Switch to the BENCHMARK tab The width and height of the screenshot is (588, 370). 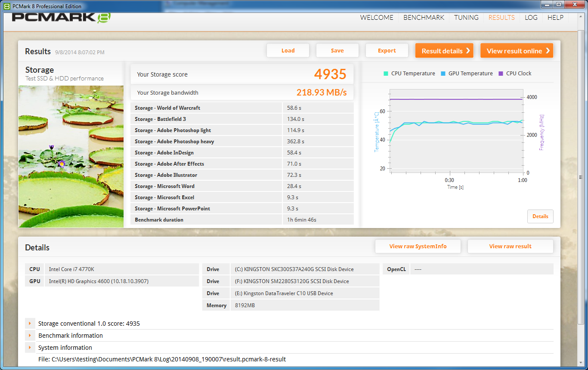(424, 18)
